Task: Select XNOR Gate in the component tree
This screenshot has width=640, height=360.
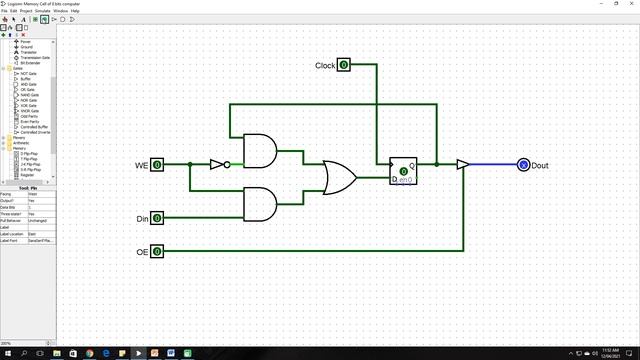Action: point(29,111)
